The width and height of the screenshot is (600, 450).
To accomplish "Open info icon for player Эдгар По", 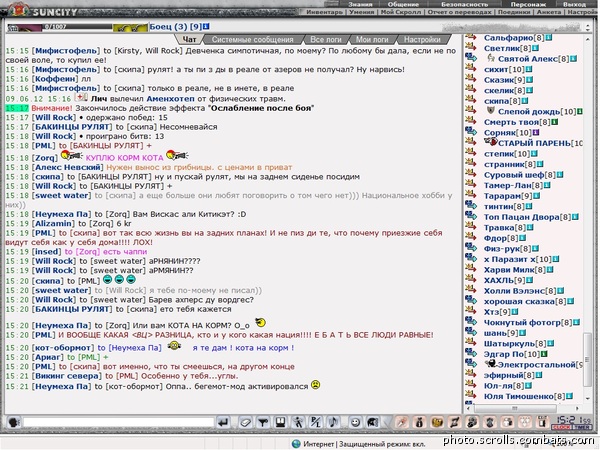I will (544, 354).
